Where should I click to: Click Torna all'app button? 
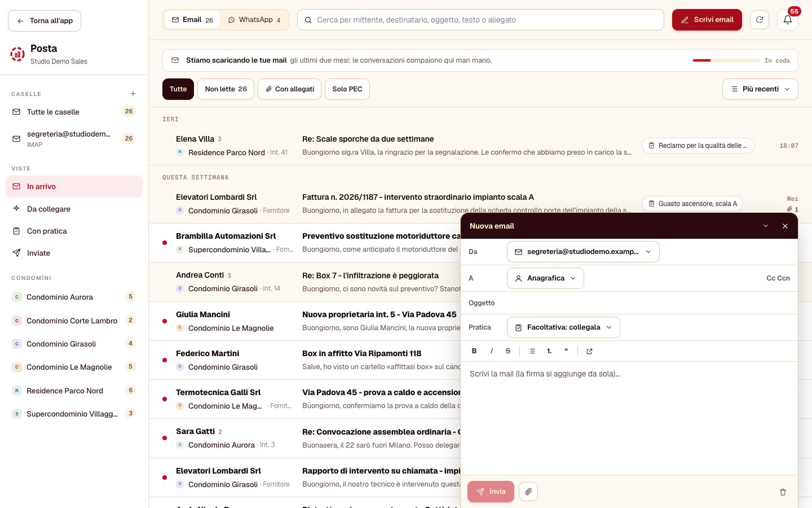point(45,21)
